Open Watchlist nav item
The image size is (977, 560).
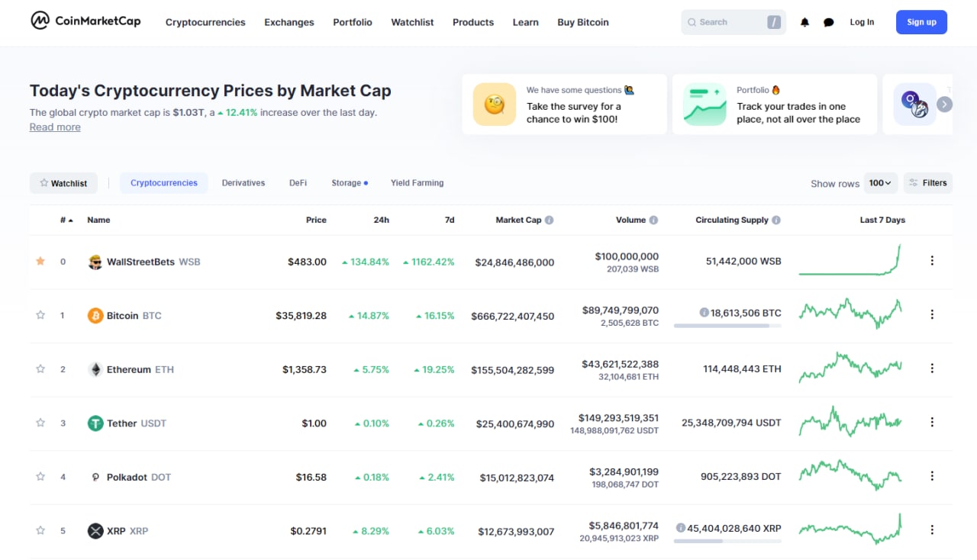(x=412, y=22)
